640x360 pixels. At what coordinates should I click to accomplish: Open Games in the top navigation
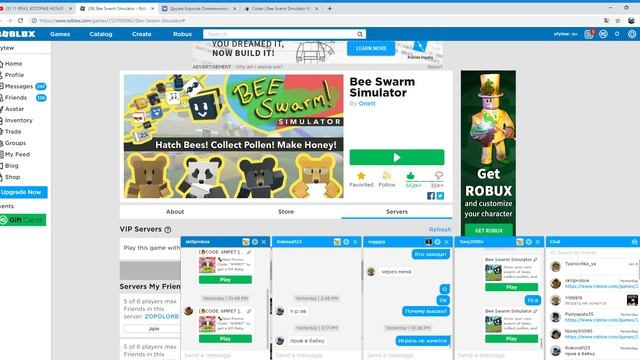click(x=60, y=34)
